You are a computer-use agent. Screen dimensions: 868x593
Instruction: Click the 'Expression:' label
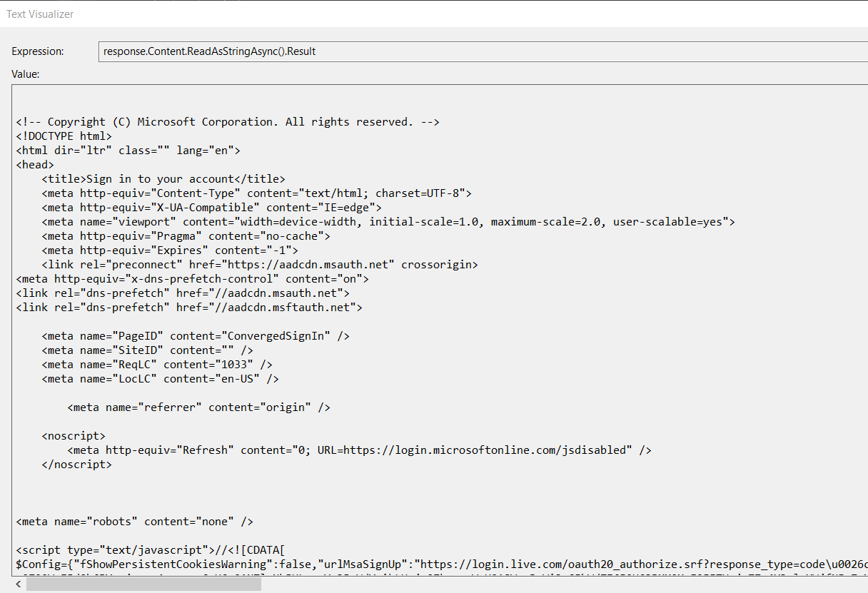(x=38, y=51)
